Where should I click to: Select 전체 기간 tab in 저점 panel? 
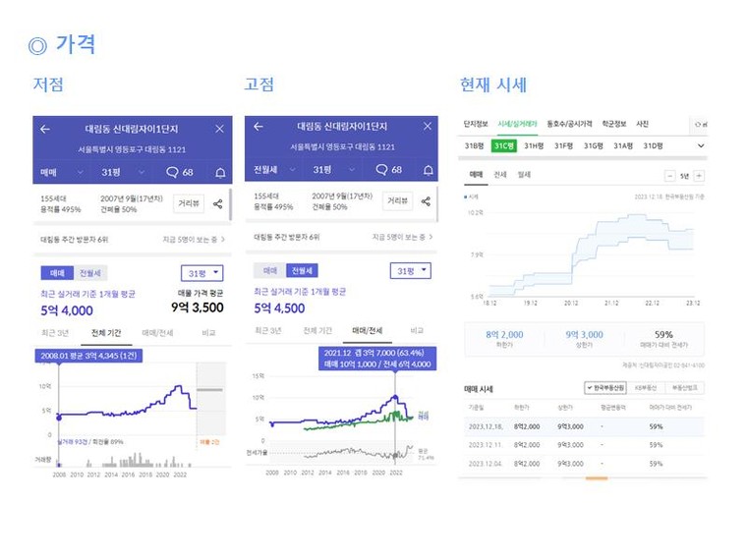tap(106, 333)
